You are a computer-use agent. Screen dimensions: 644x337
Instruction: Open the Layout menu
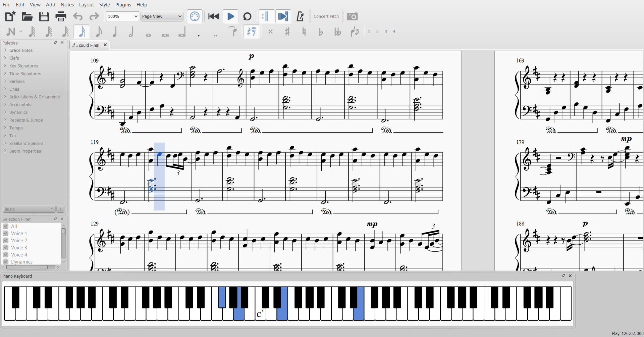click(x=86, y=5)
